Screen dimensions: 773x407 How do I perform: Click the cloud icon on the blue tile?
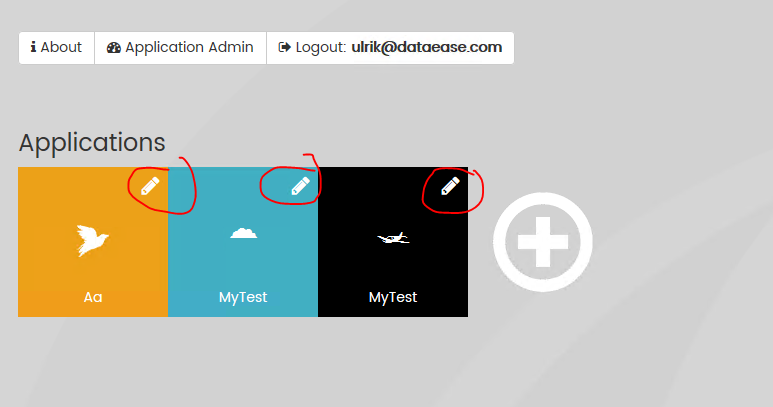(244, 233)
